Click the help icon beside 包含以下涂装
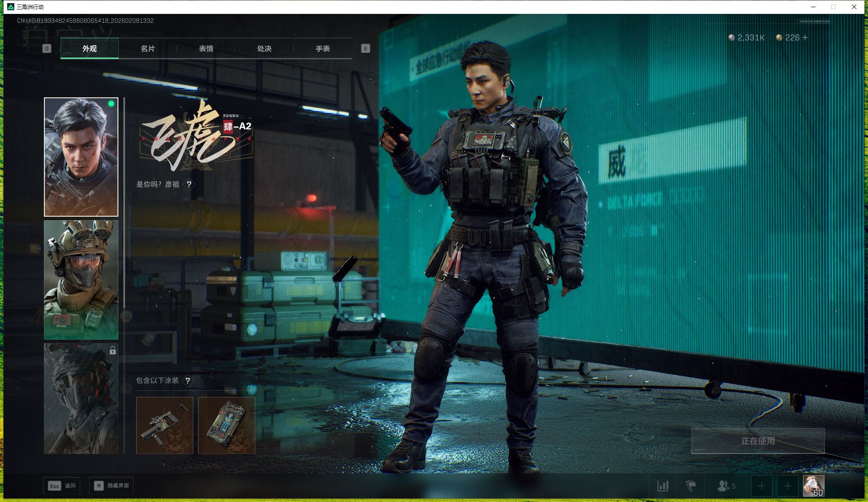This screenshot has height=502, width=868. 188,381
